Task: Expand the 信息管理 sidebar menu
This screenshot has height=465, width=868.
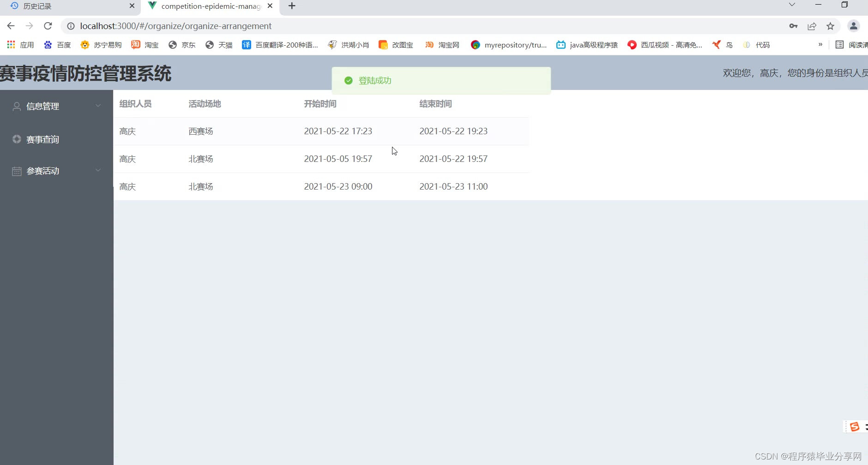Action: coord(56,106)
